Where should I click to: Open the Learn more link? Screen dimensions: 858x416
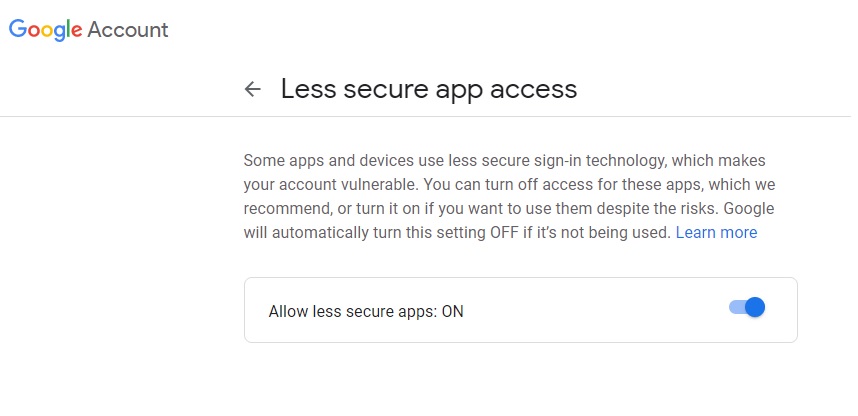click(x=716, y=233)
